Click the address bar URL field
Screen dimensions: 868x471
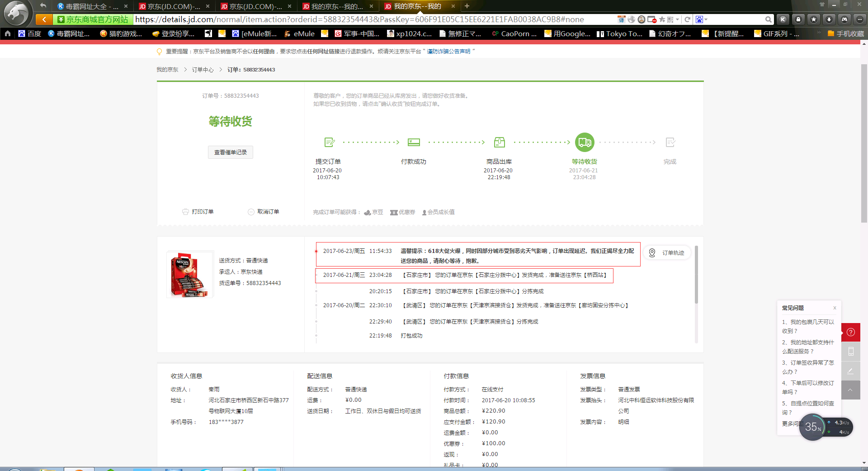[374, 19]
